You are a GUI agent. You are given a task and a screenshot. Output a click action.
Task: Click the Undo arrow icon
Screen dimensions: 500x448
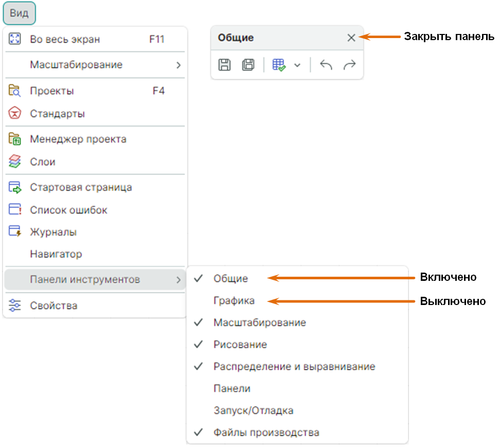point(326,65)
